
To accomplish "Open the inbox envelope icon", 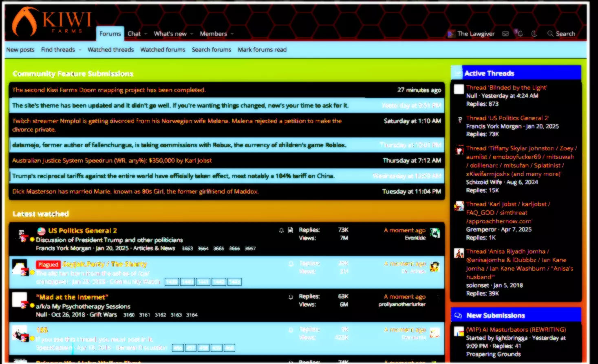I will (505, 34).
